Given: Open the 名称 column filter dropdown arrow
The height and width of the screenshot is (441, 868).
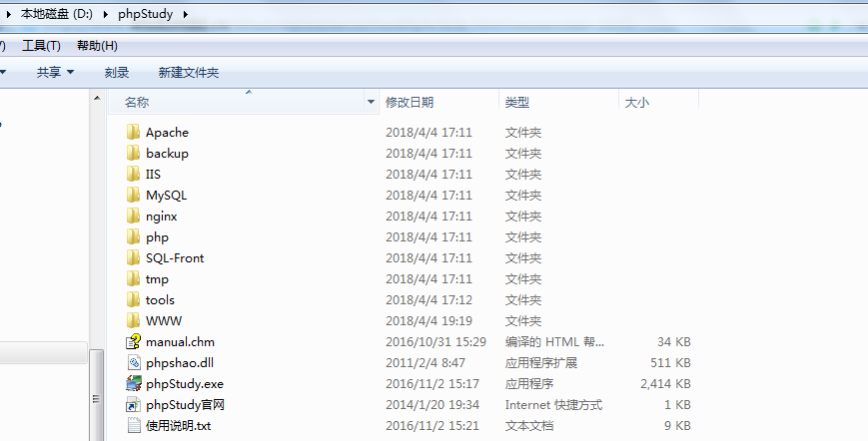Looking at the screenshot, I should (371, 102).
